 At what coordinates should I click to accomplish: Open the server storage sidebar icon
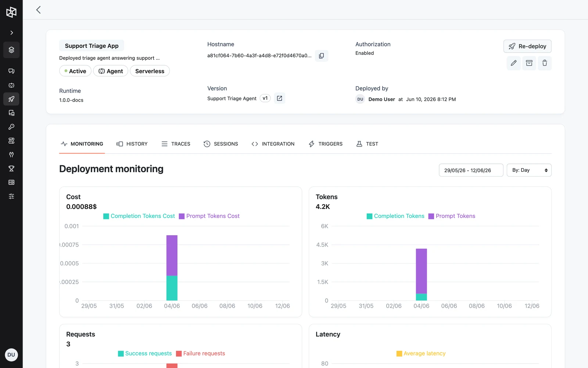(11, 183)
